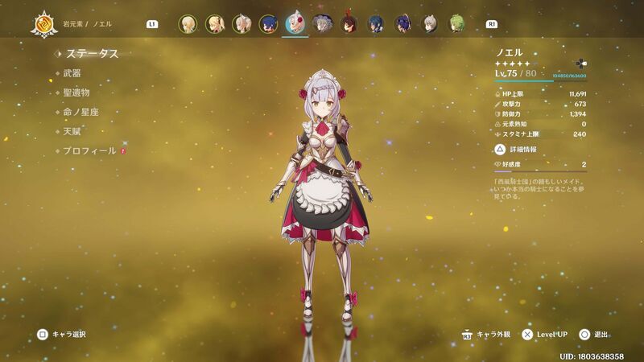This screenshot has width=644, height=362.
Task: Click the Lv.75 / 80 level text
Action: point(515,73)
